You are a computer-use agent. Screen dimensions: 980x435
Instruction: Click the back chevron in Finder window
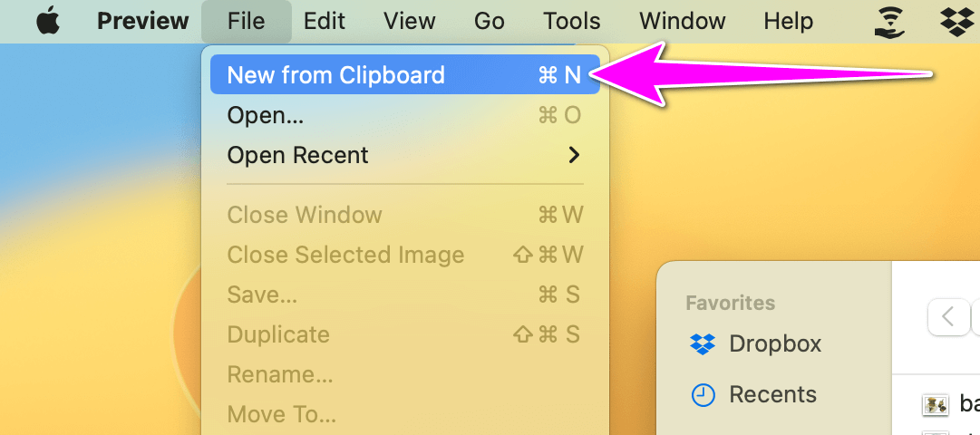(x=948, y=317)
